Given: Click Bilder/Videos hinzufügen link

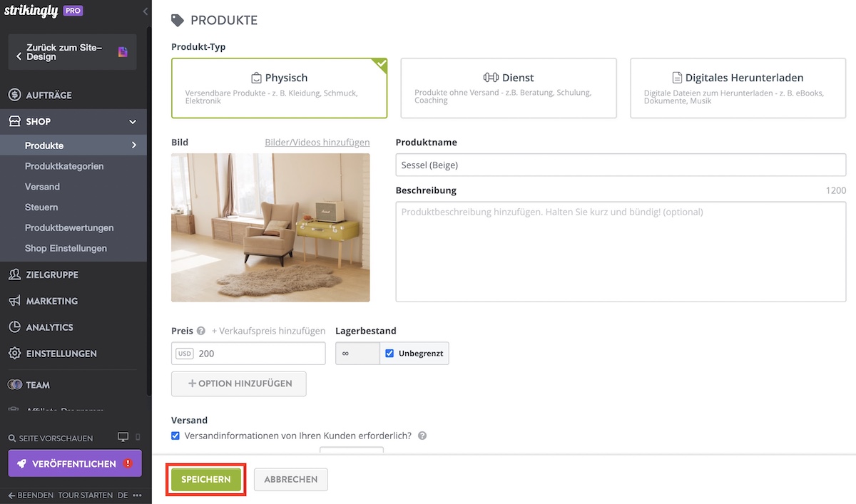Looking at the screenshot, I should point(317,143).
